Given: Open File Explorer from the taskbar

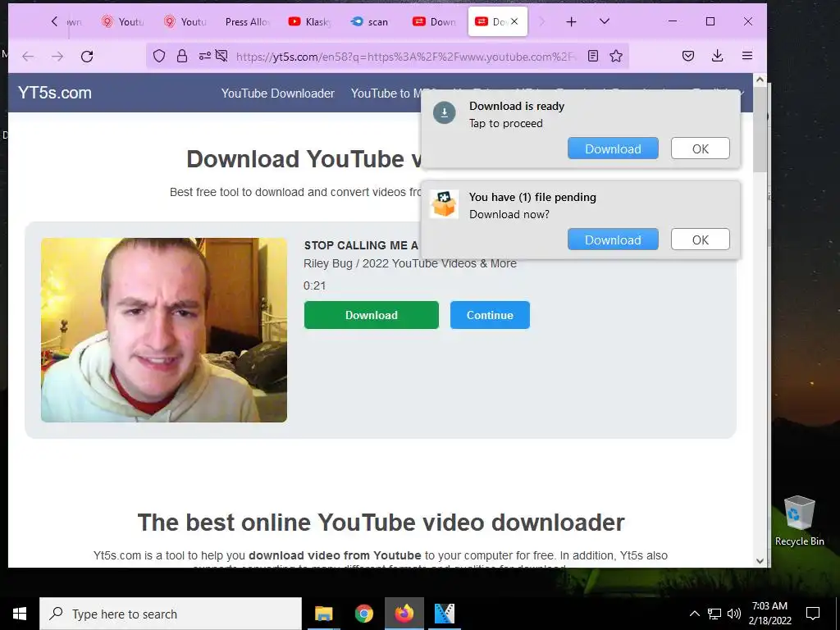Looking at the screenshot, I should click(323, 614).
